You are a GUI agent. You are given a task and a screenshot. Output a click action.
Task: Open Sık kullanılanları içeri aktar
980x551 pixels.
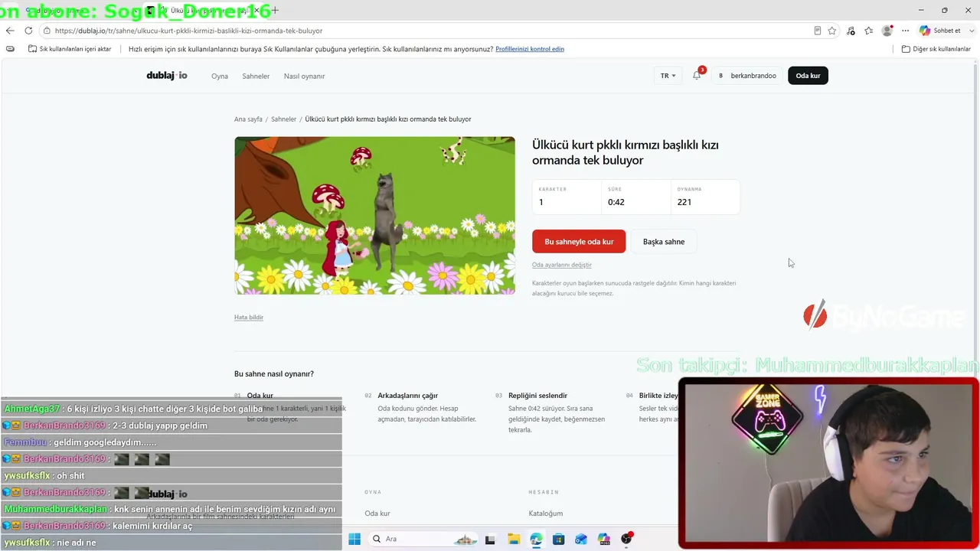70,49
